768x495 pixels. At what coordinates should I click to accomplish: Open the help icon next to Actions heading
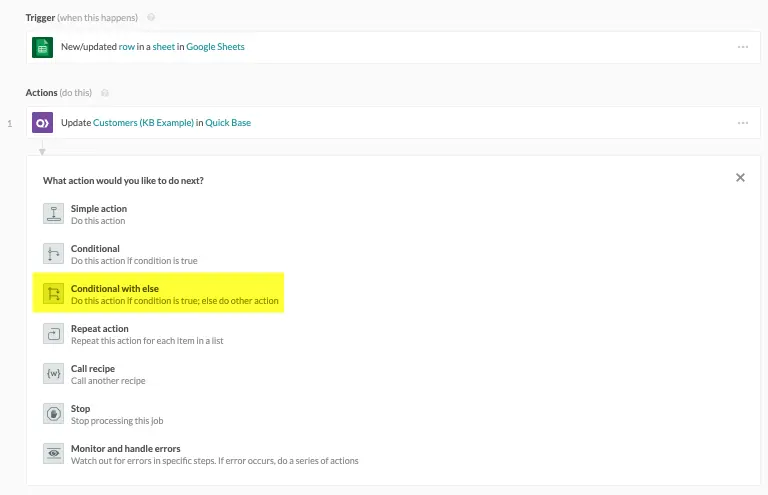pyautogui.click(x=105, y=93)
